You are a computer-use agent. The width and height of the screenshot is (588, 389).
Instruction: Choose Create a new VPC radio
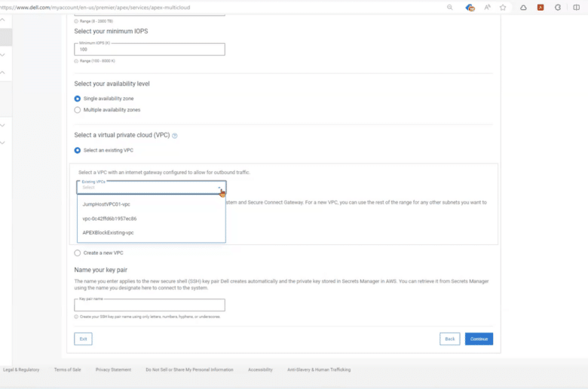[77, 253]
